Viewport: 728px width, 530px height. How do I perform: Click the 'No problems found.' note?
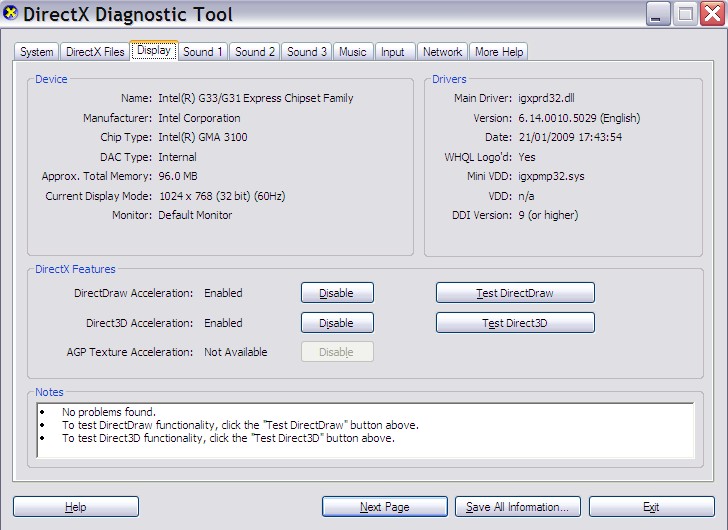(109, 412)
